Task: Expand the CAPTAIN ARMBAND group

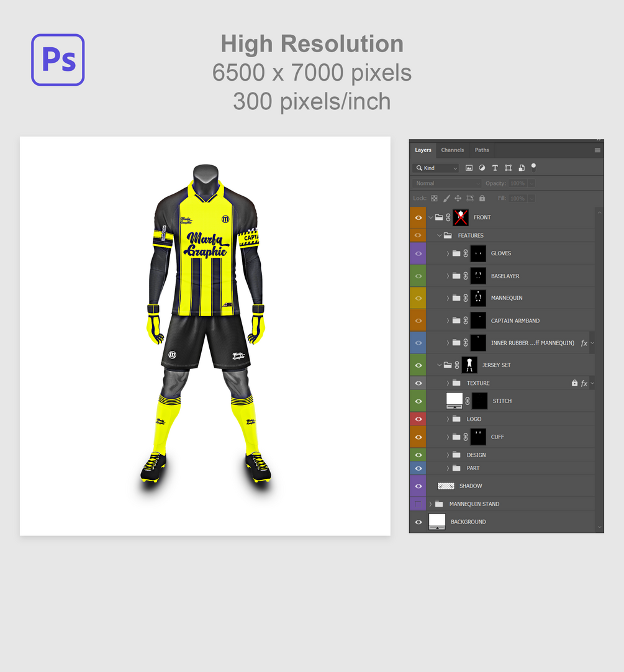Action: pyautogui.click(x=448, y=320)
